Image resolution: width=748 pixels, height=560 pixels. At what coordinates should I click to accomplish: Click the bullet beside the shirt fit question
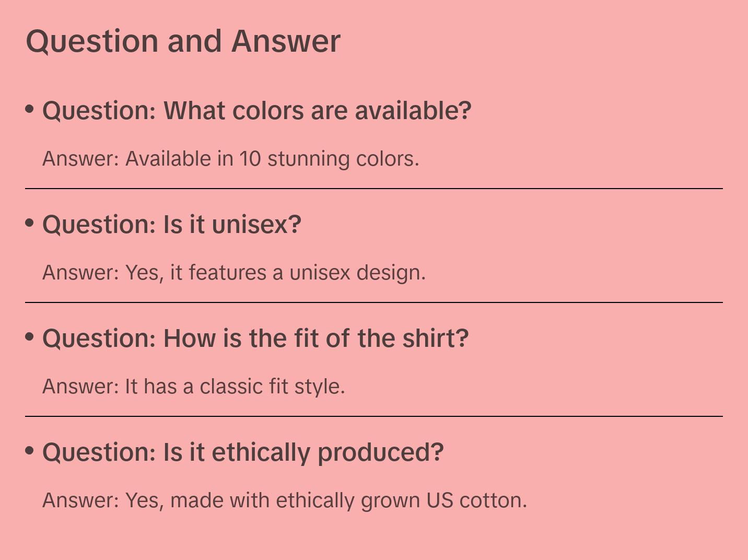(30, 337)
